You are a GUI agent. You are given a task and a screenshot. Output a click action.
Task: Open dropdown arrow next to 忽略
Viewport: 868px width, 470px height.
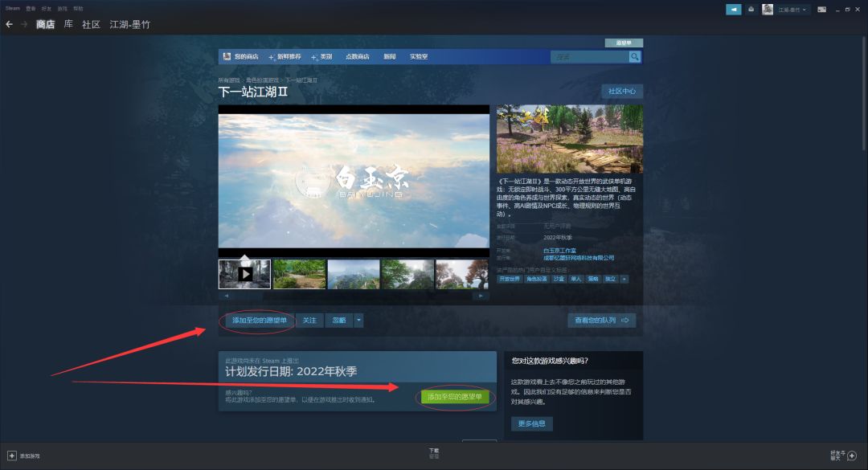[x=358, y=320]
